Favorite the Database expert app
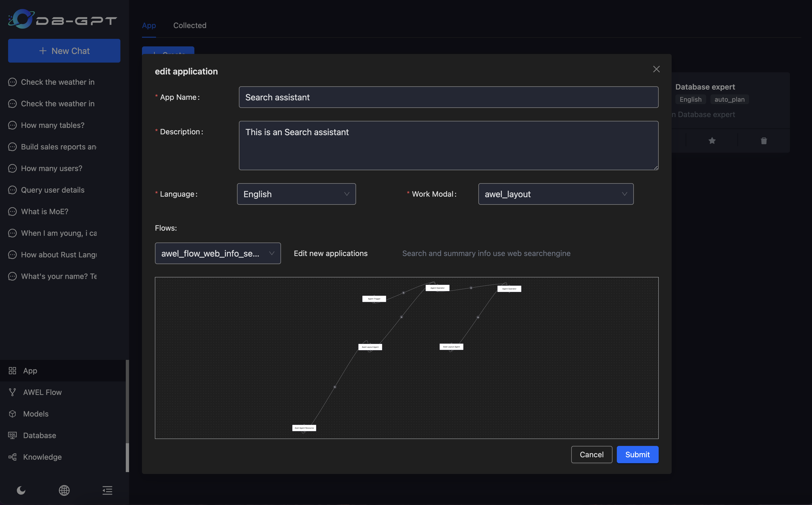The height and width of the screenshot is (505, 812). tap(712, 140)
